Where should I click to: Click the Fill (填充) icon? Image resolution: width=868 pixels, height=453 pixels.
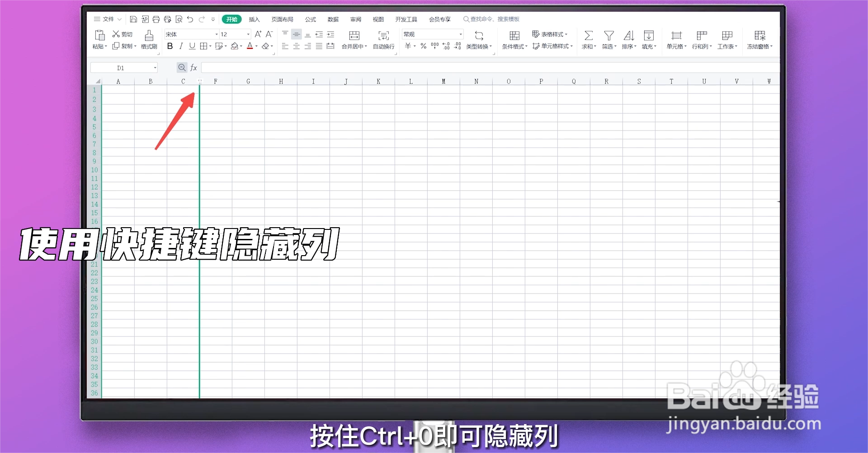click(649, 36)
